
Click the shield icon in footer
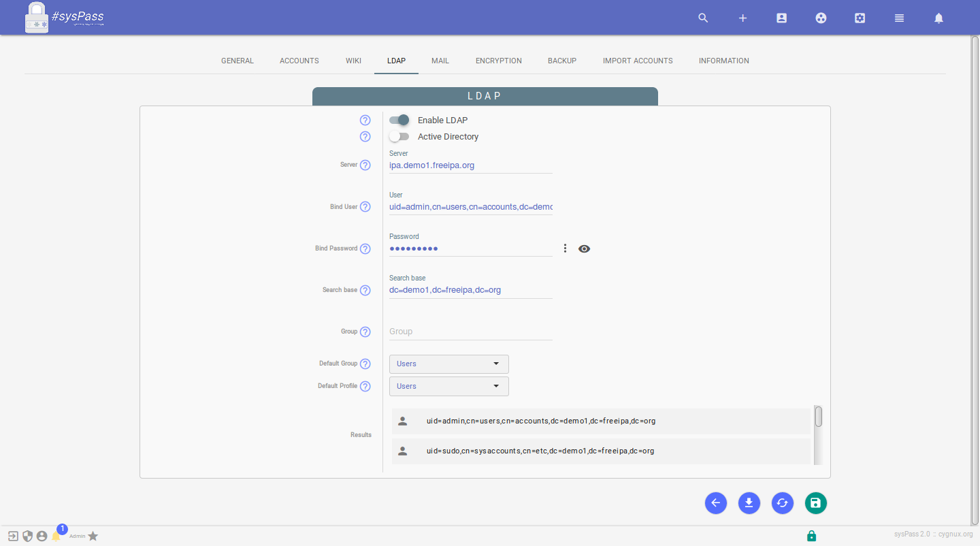tap(28, 536)
